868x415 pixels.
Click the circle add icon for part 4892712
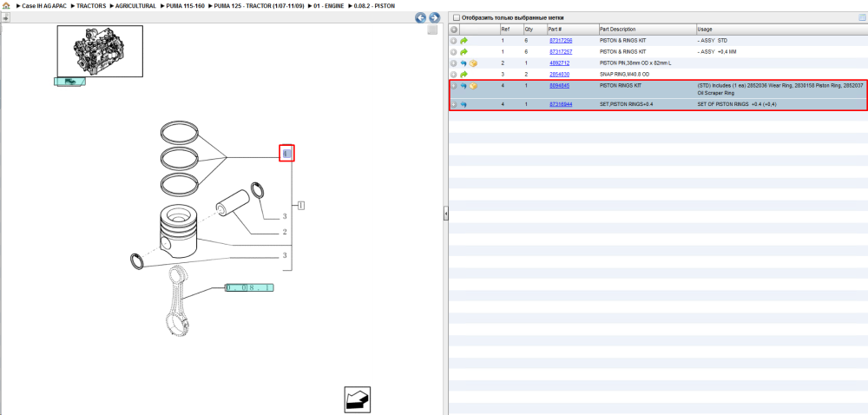pos(454,63)
